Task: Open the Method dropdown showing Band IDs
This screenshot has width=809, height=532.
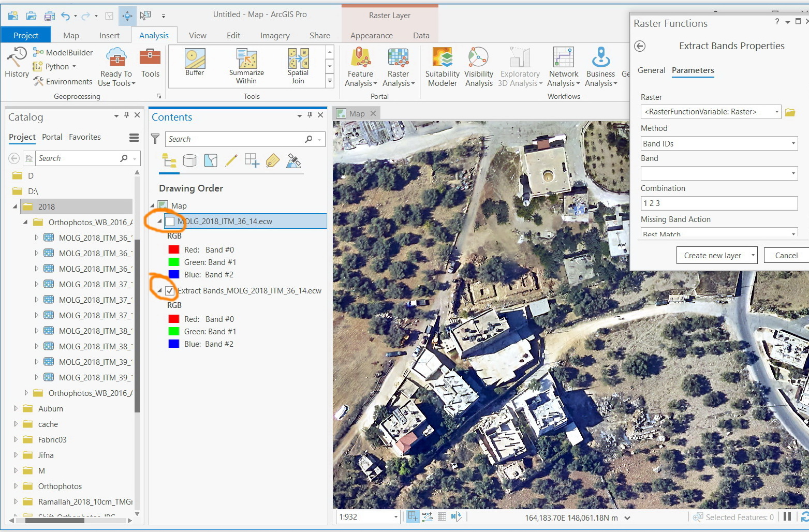Action: (x=718, y=144)
